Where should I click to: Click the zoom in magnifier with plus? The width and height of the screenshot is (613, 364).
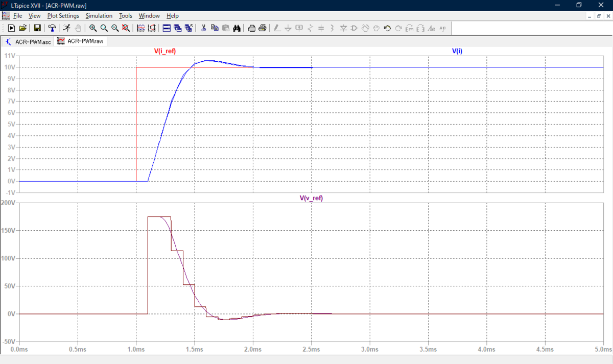[x=93, y=28]
